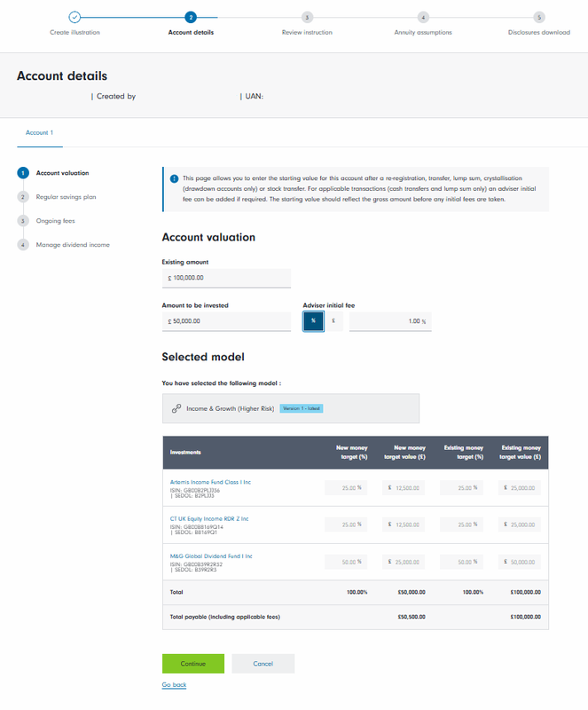Follow the Go back link

coord(174,685)
